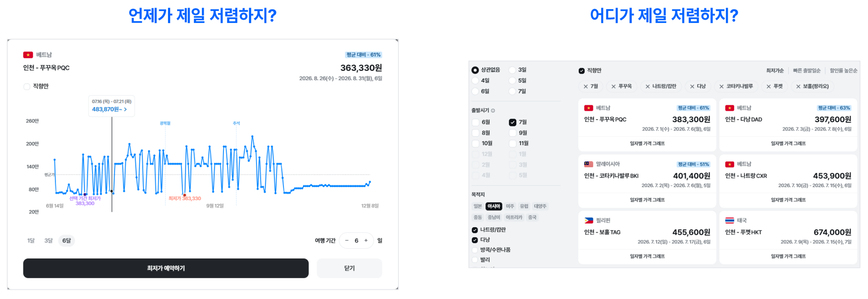Click the info icon next to 출발시기
The width and height of the screenshot is (868, 299).
493,110
